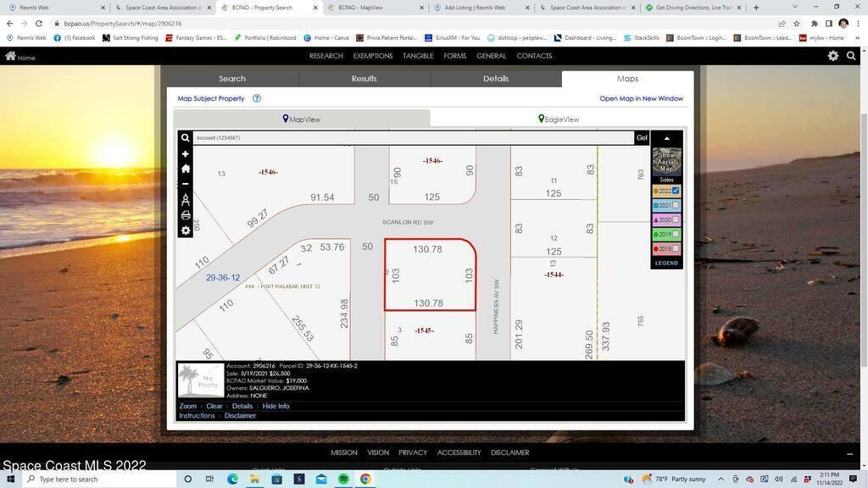Open the measure compass tool
Screen dimensions: 868x488
click(185, 200)
